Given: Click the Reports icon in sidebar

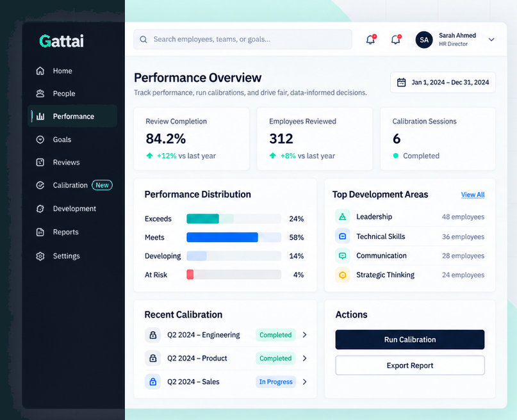Looking at the screenshot, I should [40, 232].
